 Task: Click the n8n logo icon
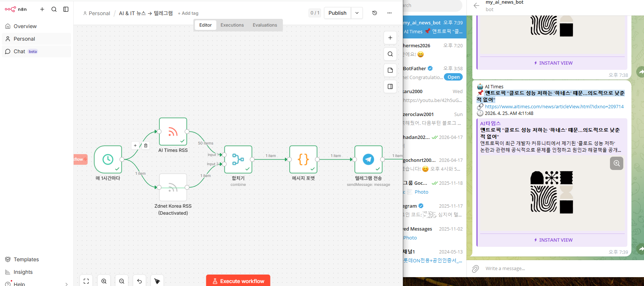(10, 9)
